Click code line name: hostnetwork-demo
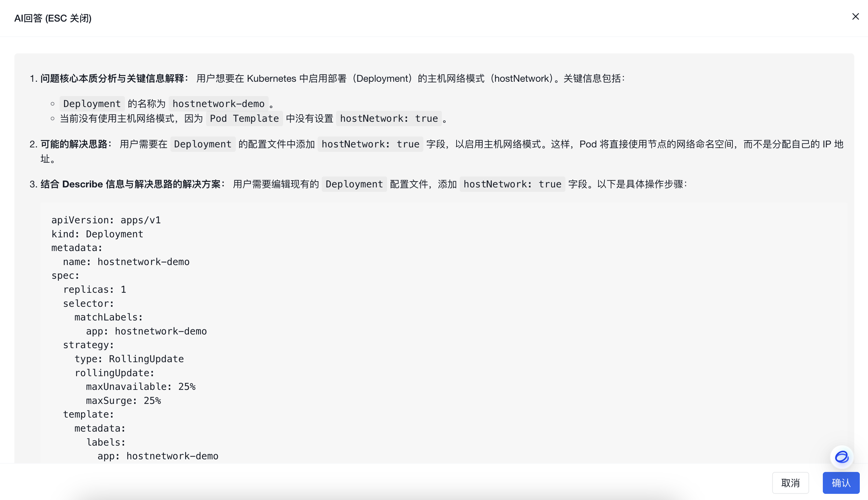This screenshot has width=868, height=500. pyautogui.click(x=126, y=262)
